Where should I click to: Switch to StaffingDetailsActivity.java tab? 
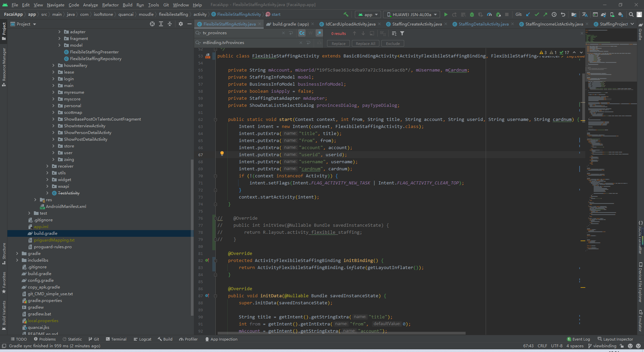[483, 24]
